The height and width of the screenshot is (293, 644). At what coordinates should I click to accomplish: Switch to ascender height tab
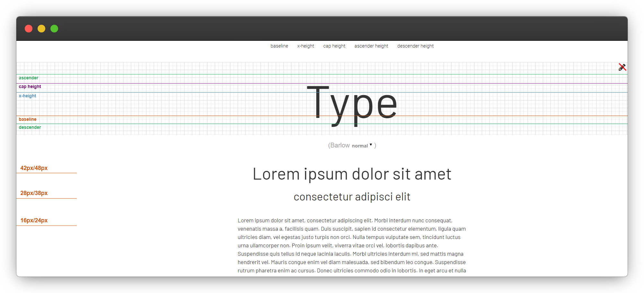(371, 46)
